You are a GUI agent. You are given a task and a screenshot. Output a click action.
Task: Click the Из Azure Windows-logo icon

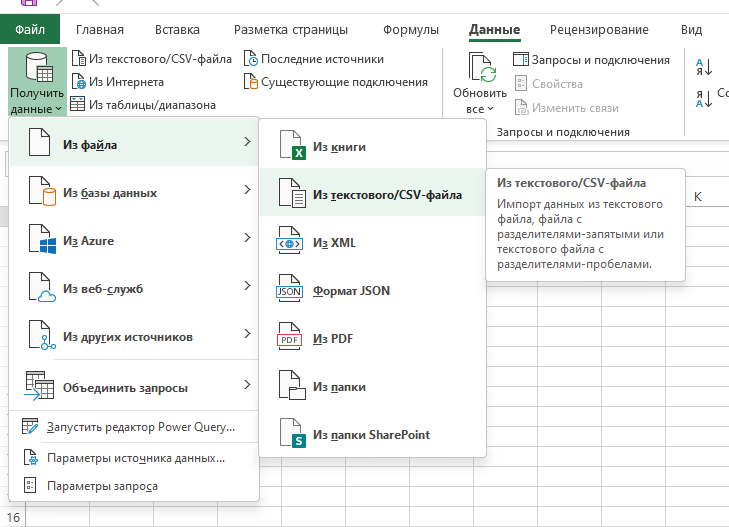[42, 238]
